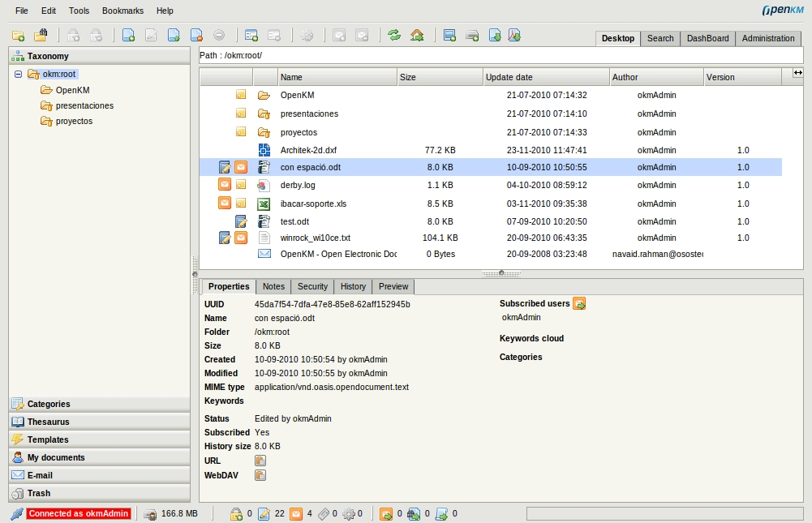Sort by the Author column header

pos(656,77)
